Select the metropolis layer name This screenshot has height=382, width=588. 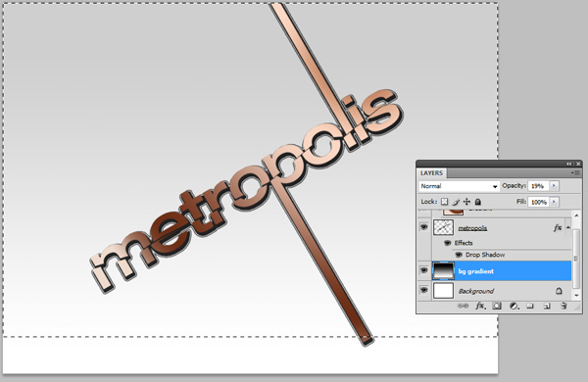pos(472,228)
